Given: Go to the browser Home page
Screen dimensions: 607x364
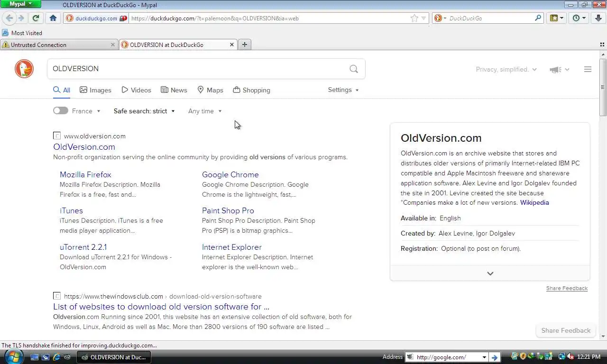Looking at the screenshot, I should 53,18.
